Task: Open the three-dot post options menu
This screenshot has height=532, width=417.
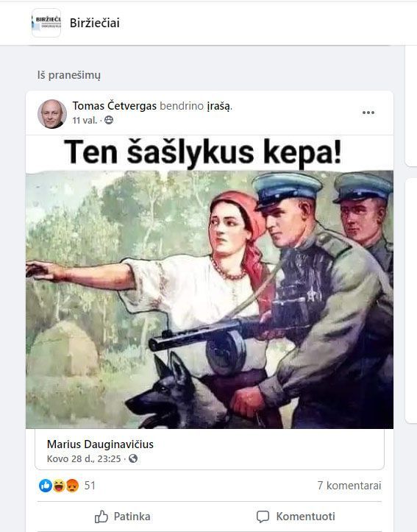Action: pyautogui.click(x=368, y=113)
